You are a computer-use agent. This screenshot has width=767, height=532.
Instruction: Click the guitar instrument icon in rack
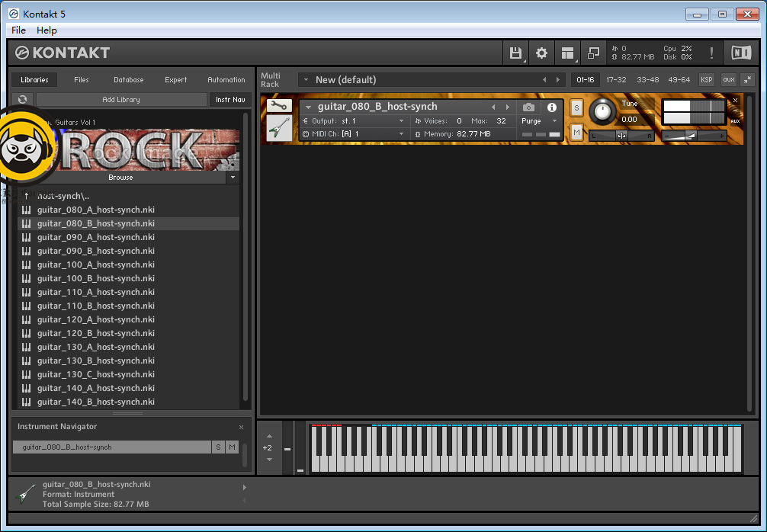(x=279, y=127)
